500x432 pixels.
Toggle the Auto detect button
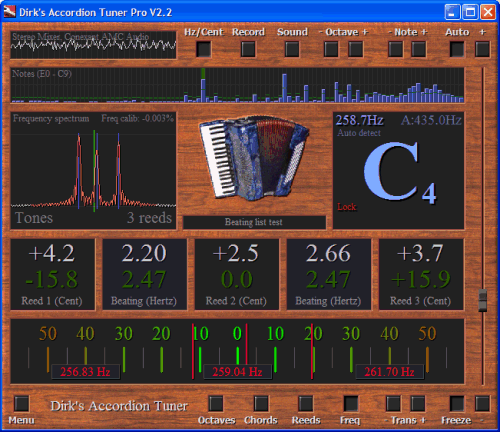click(x=457, y=49)
